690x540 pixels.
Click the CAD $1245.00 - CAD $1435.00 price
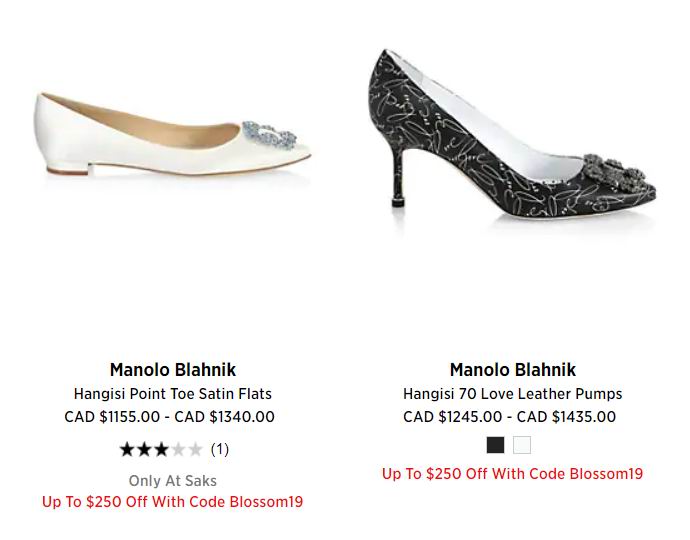tap(510, 416)
